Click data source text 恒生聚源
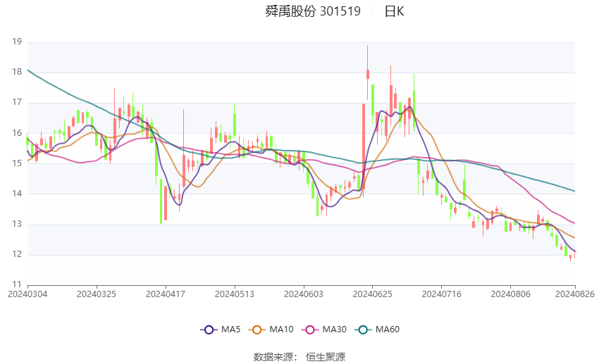This screenshot has height=364, width=599. point(326,357)
